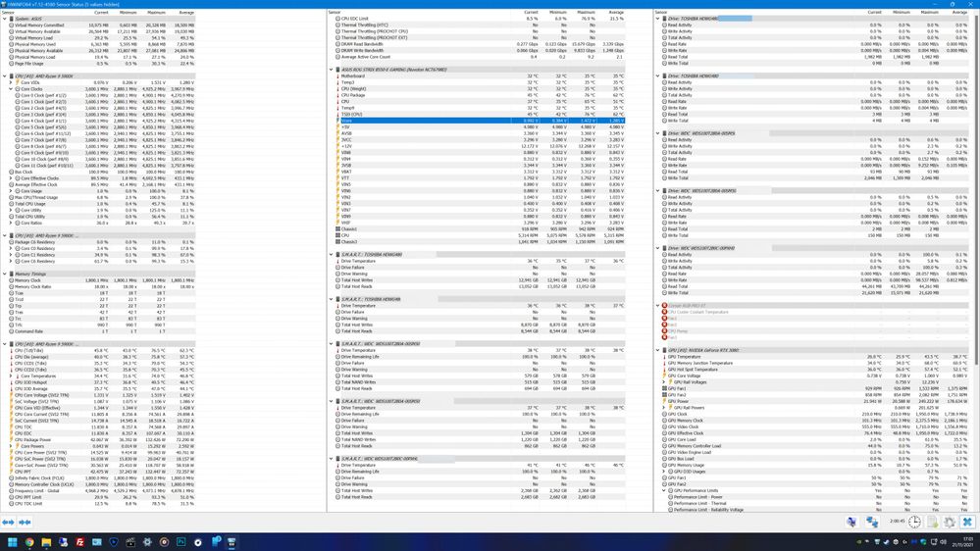980x551 pixels.
Task: Collapse the Memory Timings group
Action: tap(4, 274)
